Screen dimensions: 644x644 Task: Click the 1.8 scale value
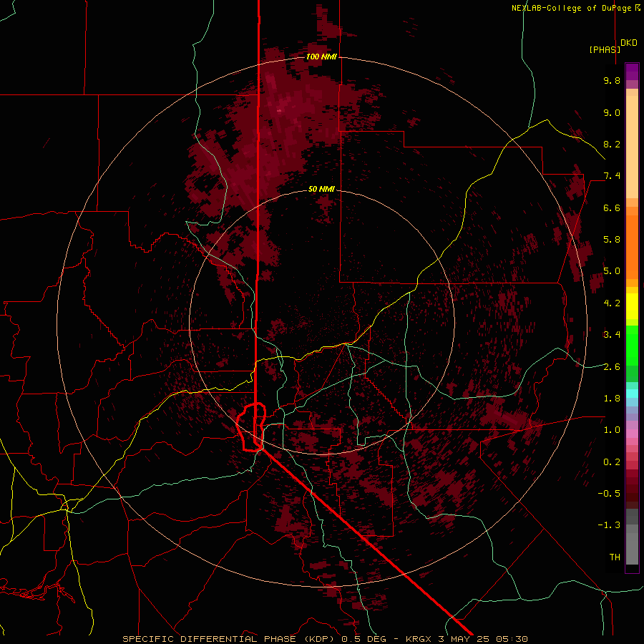(x=612, y=399)
